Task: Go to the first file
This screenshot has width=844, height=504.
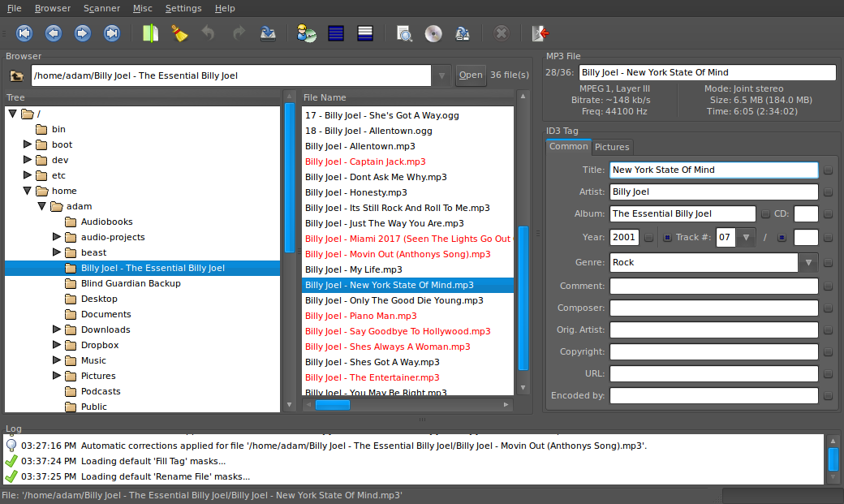Action: 24,33
